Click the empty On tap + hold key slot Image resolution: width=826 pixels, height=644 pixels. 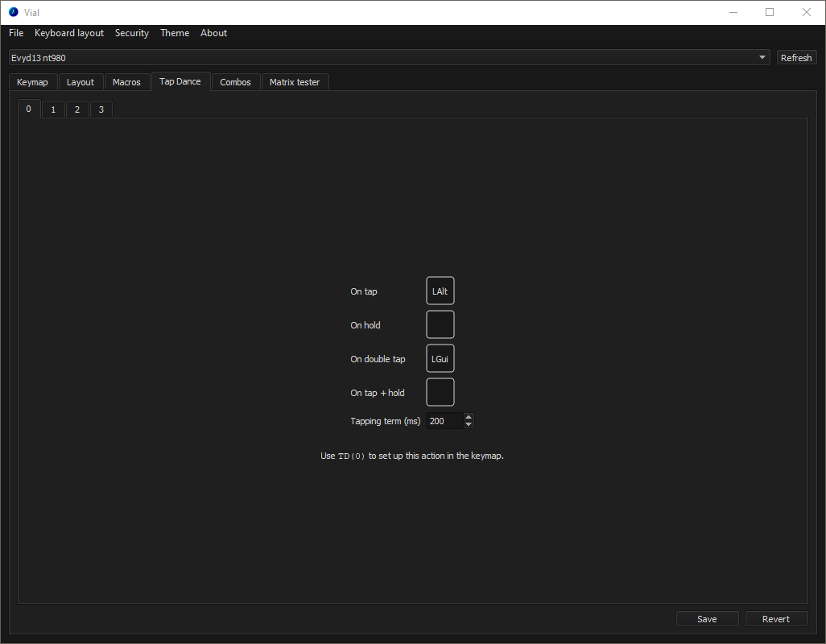(440, 392)
